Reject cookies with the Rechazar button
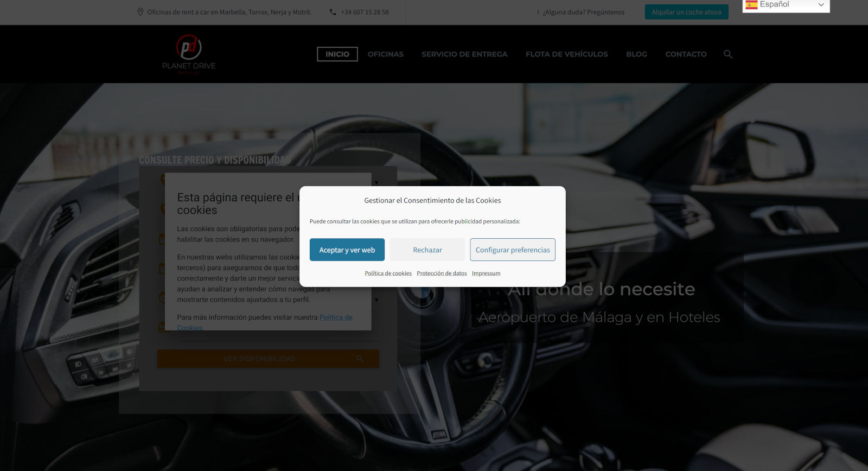Image resolution: width=868 pixels, height=471 pixels. click(427, 250)
